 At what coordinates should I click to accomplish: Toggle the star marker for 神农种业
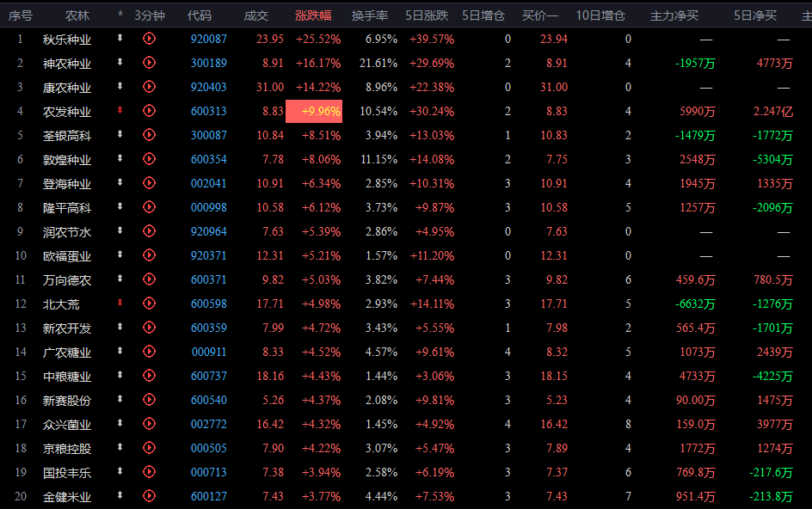coord(120,63)
